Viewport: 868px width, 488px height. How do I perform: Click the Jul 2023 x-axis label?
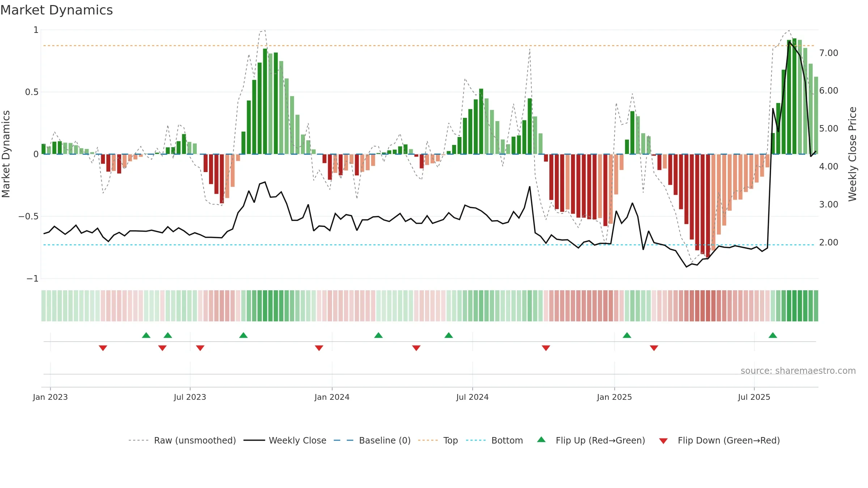click(190, 397)
